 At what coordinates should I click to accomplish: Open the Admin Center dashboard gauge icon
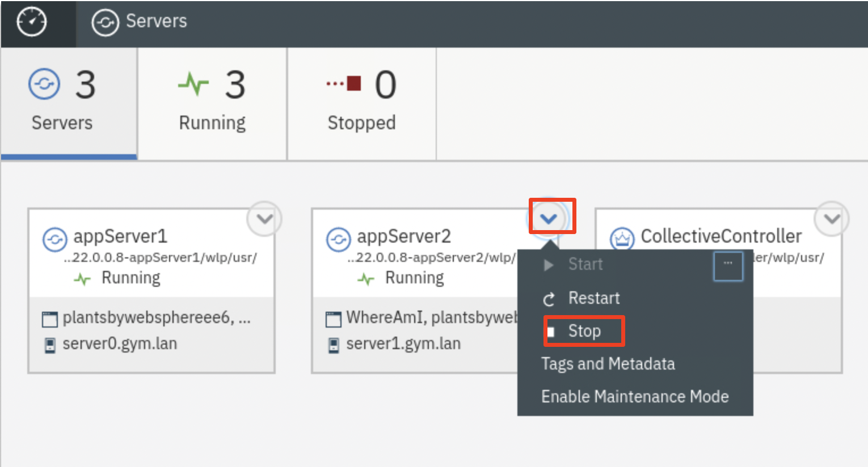coord(32,22)
